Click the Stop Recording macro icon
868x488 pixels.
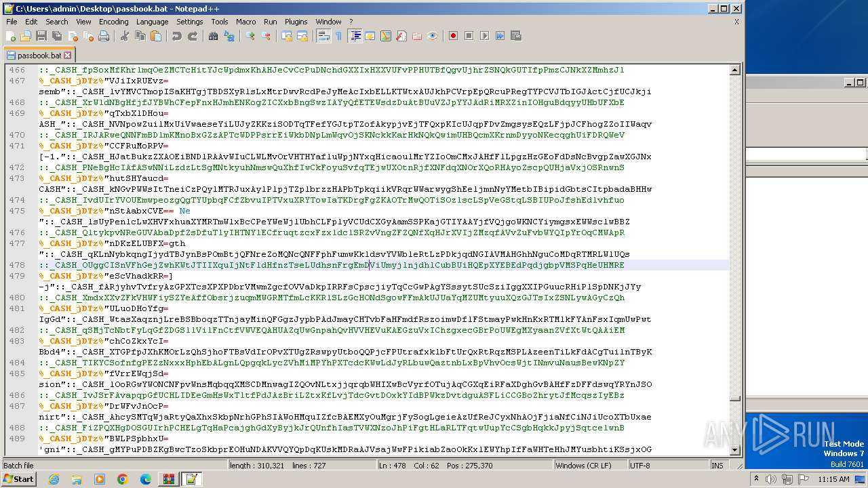click(x=469, y=36)
